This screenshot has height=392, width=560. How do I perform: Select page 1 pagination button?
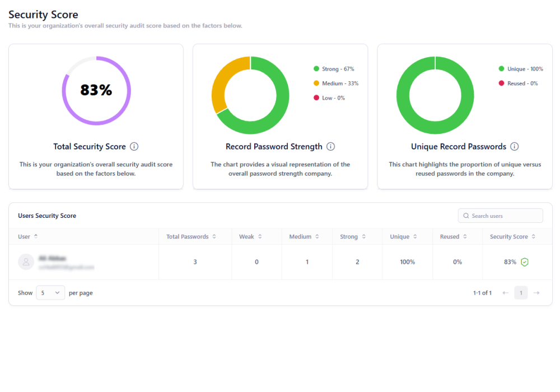(521, 293)
